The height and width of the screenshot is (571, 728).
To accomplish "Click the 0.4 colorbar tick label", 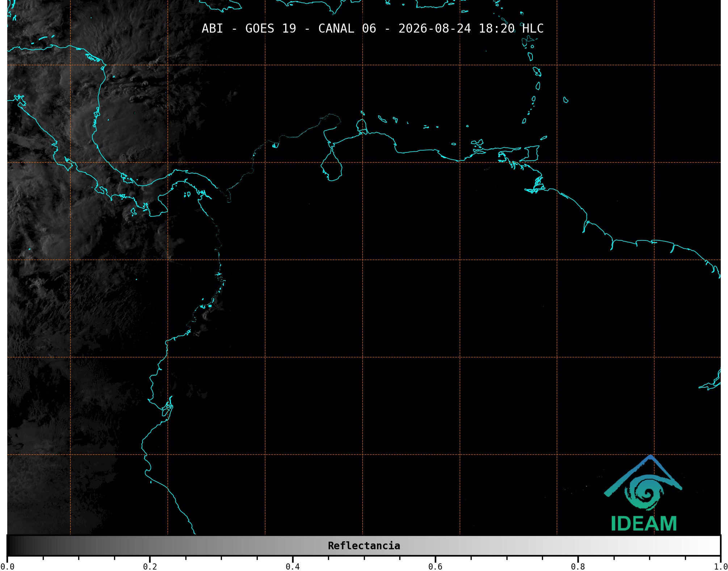I will tap(293, 567).
